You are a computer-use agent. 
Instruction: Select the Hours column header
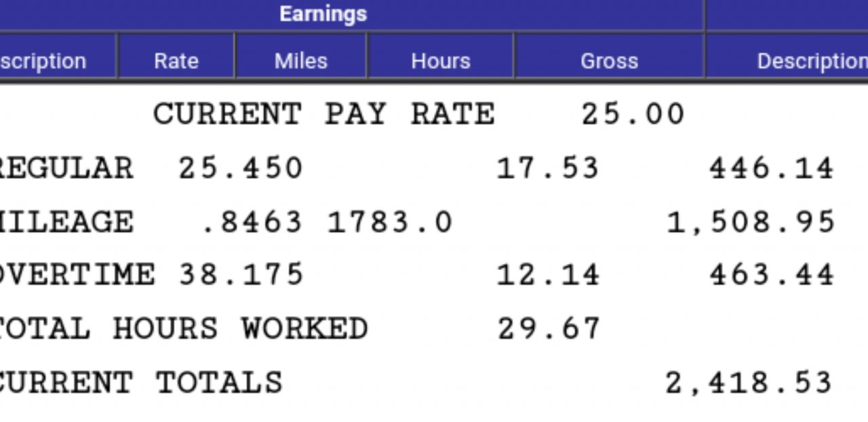pos(440,61)
